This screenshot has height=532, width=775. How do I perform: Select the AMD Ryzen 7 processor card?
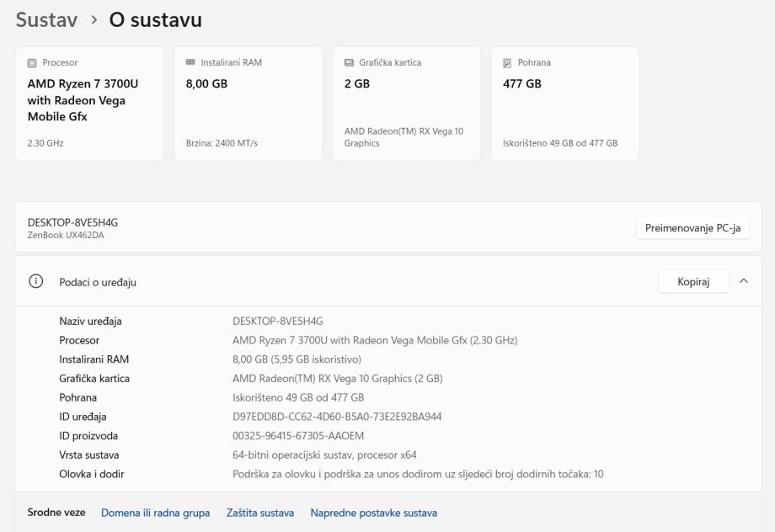89,104
